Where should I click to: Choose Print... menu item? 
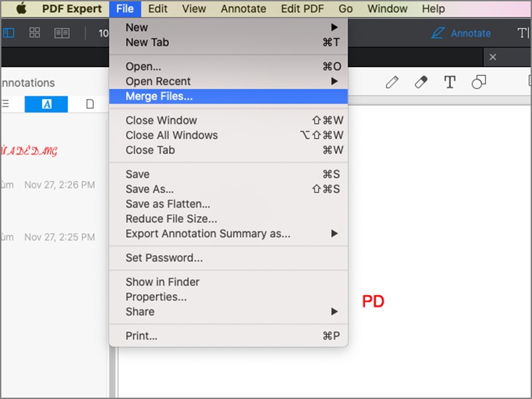click(228, 336)
